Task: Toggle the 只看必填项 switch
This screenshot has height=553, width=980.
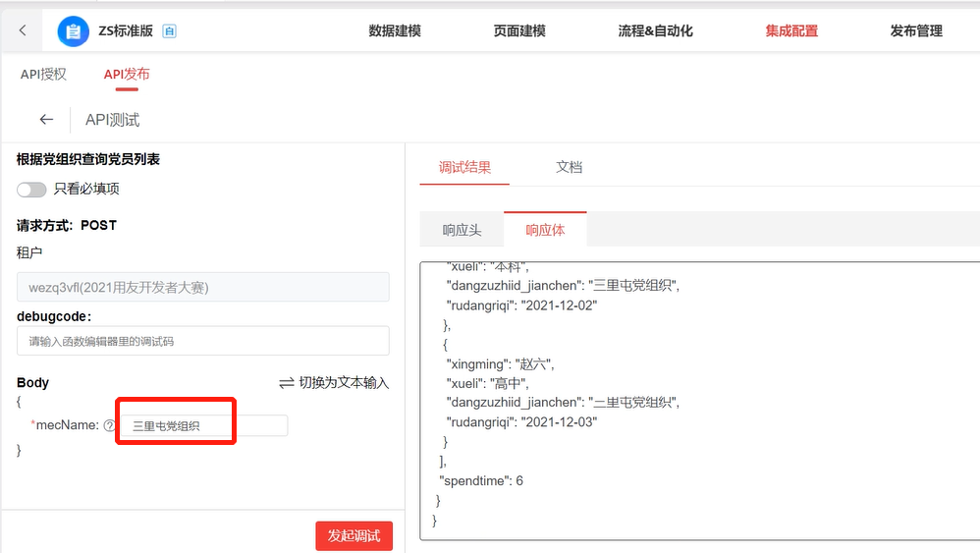Action: (x=31, y=190)
